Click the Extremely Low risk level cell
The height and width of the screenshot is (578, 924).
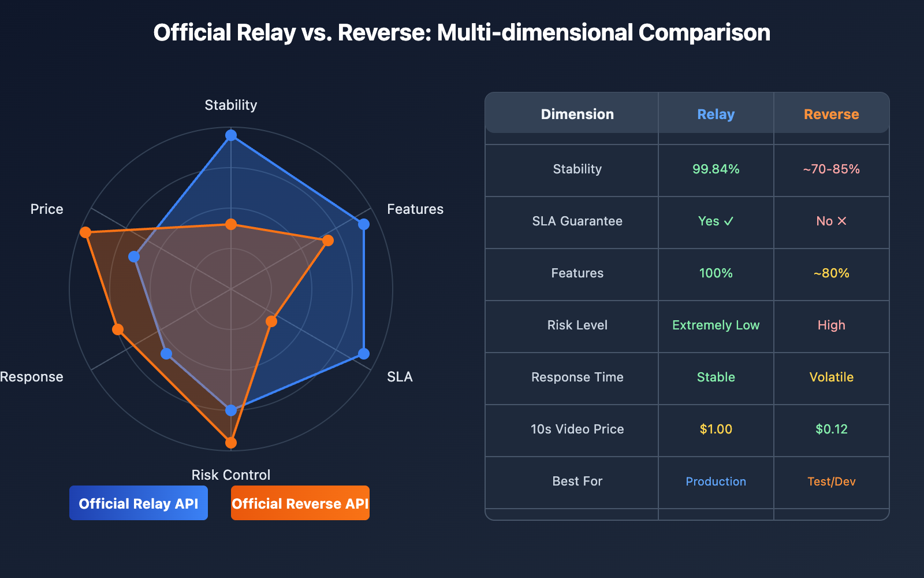click(x=716, y=325)
